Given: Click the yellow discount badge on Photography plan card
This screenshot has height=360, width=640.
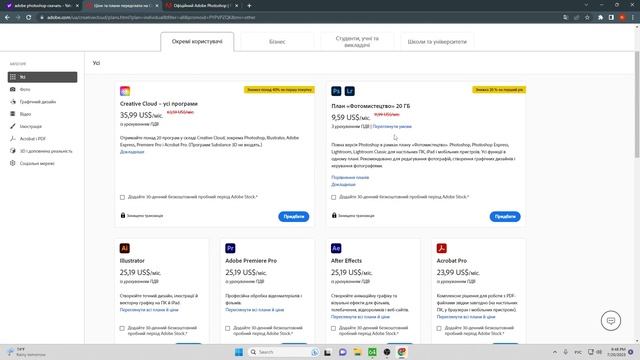Looking at the screenshot, I should (499, 90).
